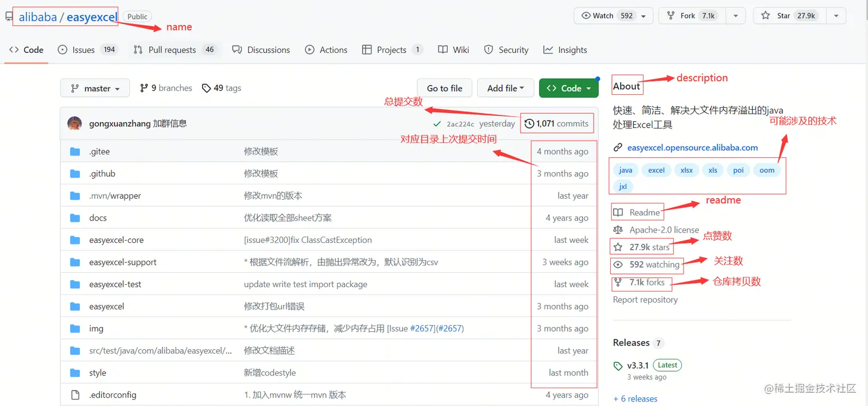The width and height of the screenshot is (868, 406).
Task: Open the easyexcel-support folder
Action: (123, 262)
